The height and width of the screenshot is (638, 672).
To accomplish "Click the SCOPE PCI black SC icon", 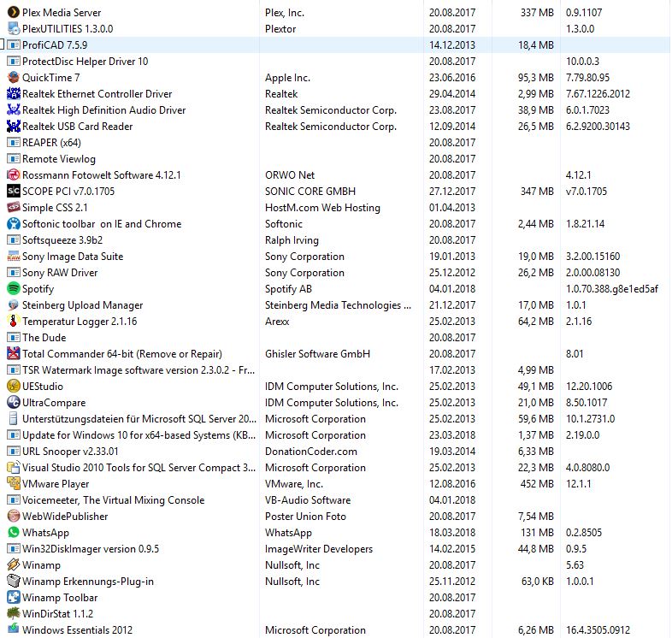I will click(x=14, y=192).
